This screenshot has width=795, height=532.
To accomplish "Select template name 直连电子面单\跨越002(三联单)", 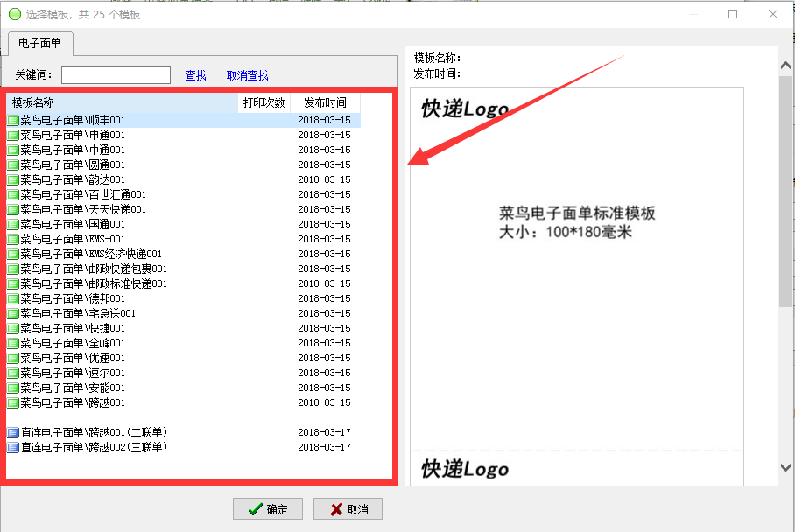I will point(95,447).
